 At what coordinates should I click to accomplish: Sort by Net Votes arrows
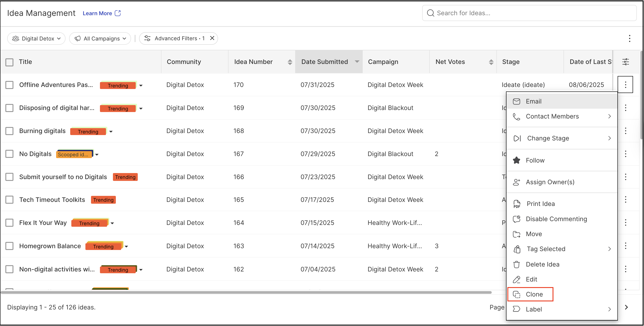click(491, 62)
